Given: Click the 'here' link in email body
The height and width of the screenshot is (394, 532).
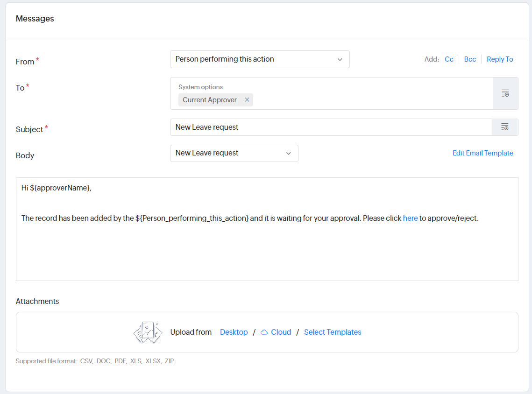Looking at the screenshot, I should coord(410,218).
